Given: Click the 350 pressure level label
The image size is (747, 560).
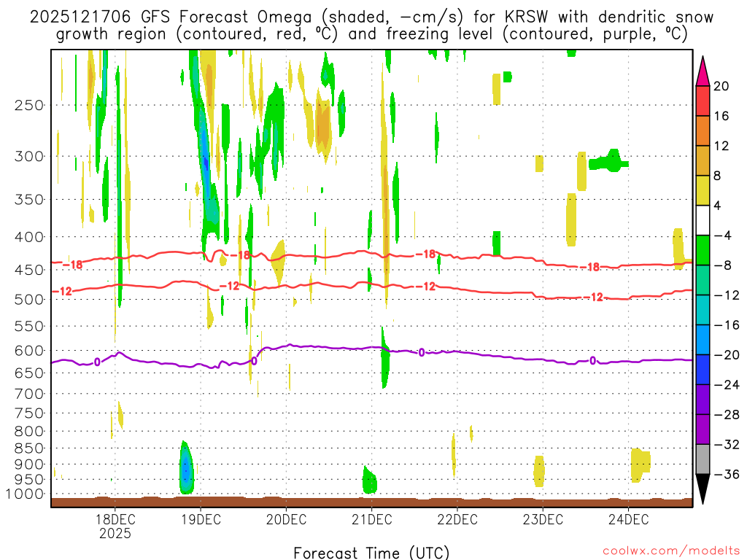Looking at the screenshot, I should [x=29, y=200].
